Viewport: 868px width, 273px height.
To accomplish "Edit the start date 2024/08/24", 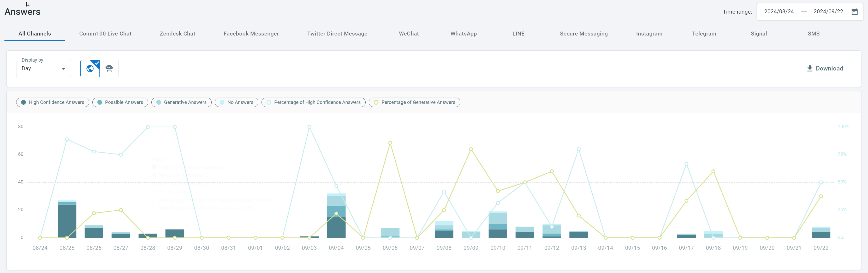I will point(779,12).
